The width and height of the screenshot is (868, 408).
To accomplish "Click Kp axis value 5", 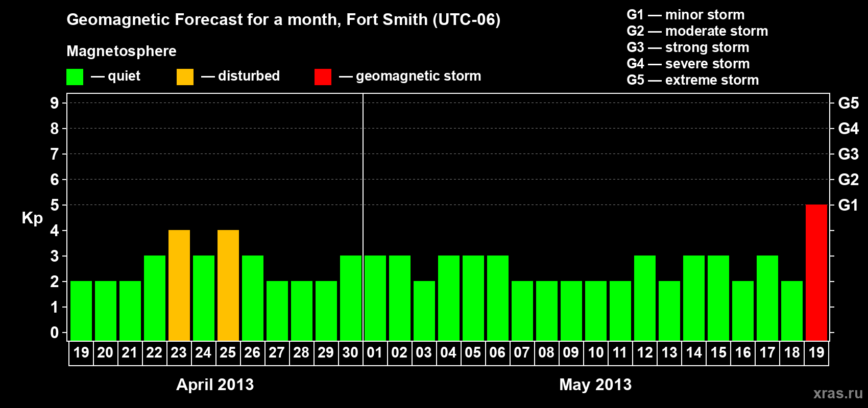I will click(x=55, y=205).
